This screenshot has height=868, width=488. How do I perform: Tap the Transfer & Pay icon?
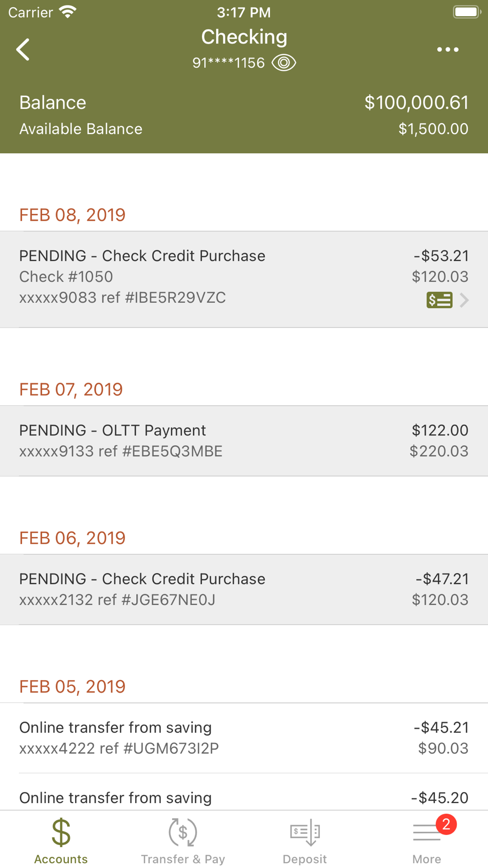click(x=183, y=832)
